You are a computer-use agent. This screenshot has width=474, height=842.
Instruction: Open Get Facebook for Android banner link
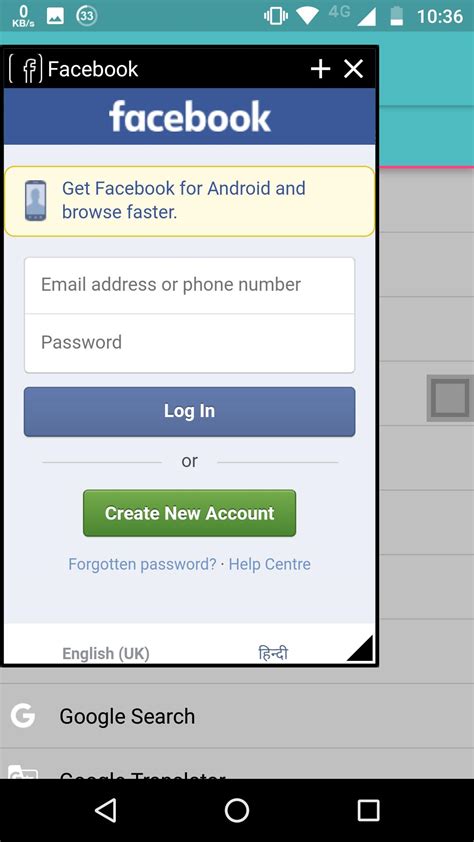pyautogui.click(x=184, y=200)
